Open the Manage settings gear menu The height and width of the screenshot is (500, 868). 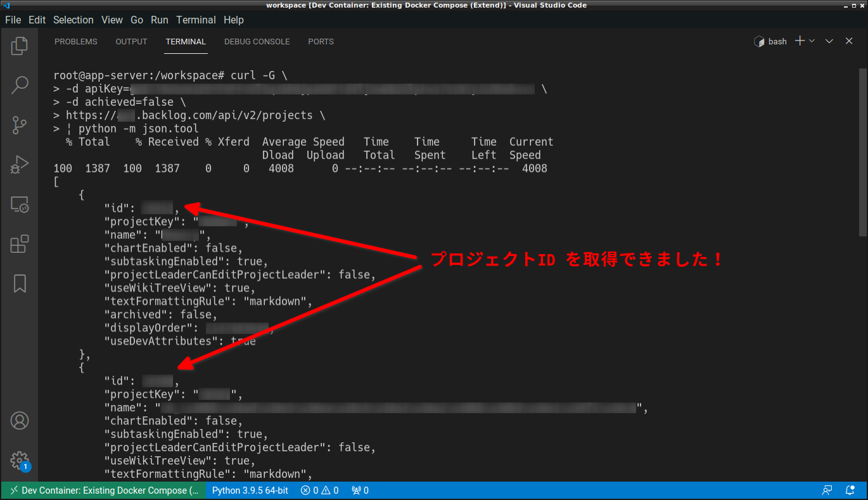tap(19, 460)
